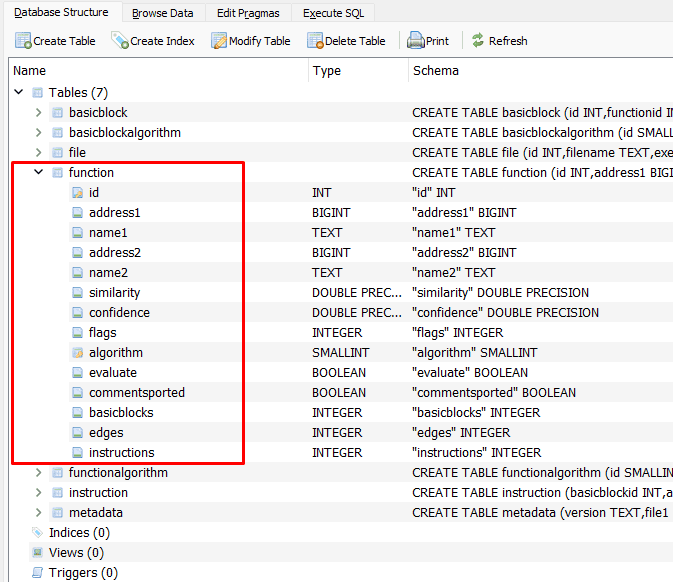This screenshot has height=582, width=673.
Task: Click the evaluate column icon
Action: click(77, 373)
